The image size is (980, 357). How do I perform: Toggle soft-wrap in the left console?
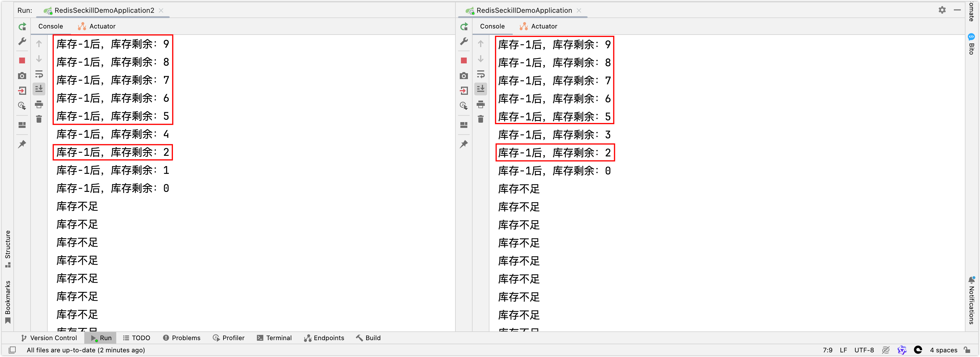39,75
